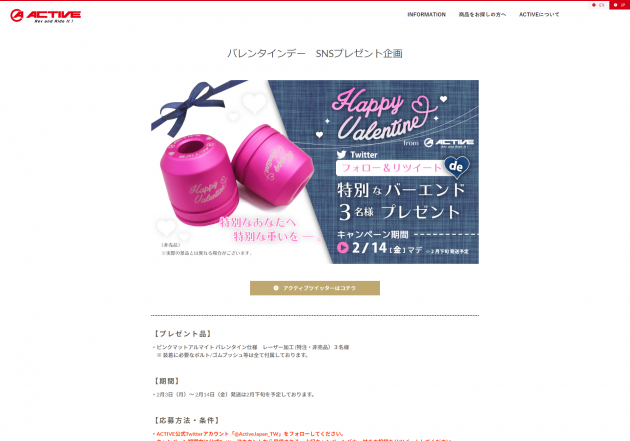Click the @ActiveJapan_TW follow instruction text
The height and width of the screenshot is (441, 630).
[249, 434]
